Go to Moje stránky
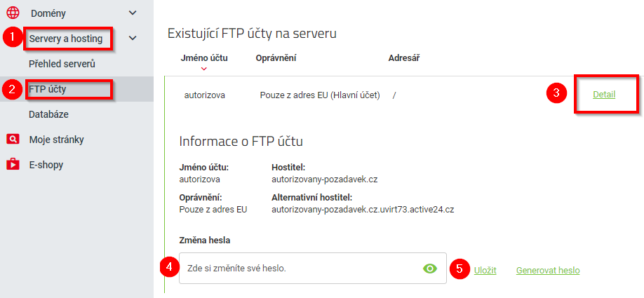The width and height of the screenshot is (644, 298). coord(56,140)
